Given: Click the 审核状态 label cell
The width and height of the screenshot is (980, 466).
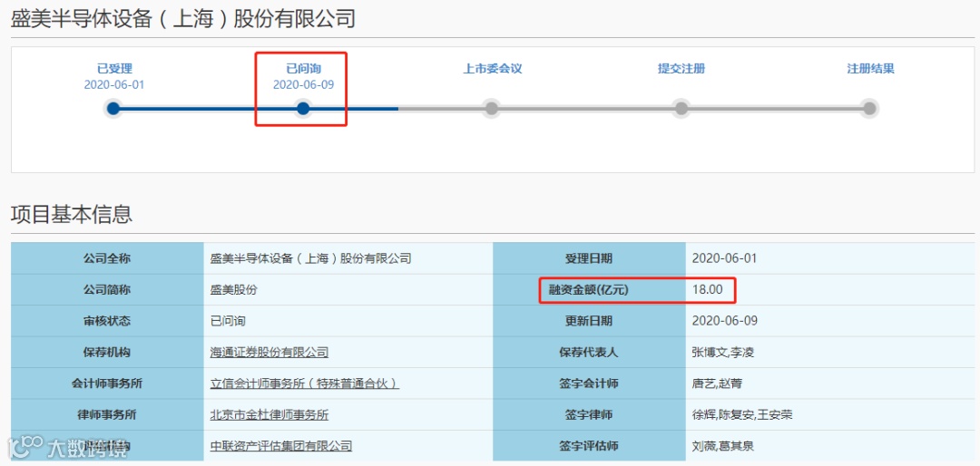Looking at the screenshot, I should [x=107, y=321].
